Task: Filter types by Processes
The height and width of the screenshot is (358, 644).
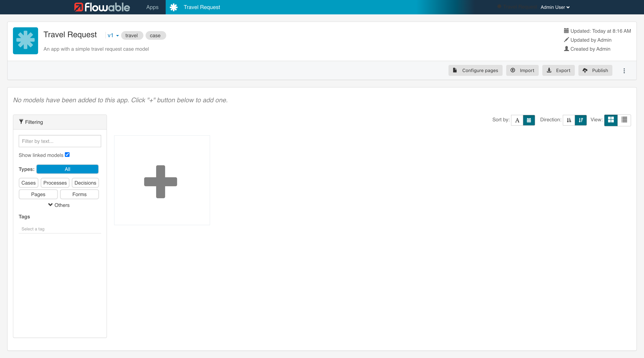Action: [55, 183]
